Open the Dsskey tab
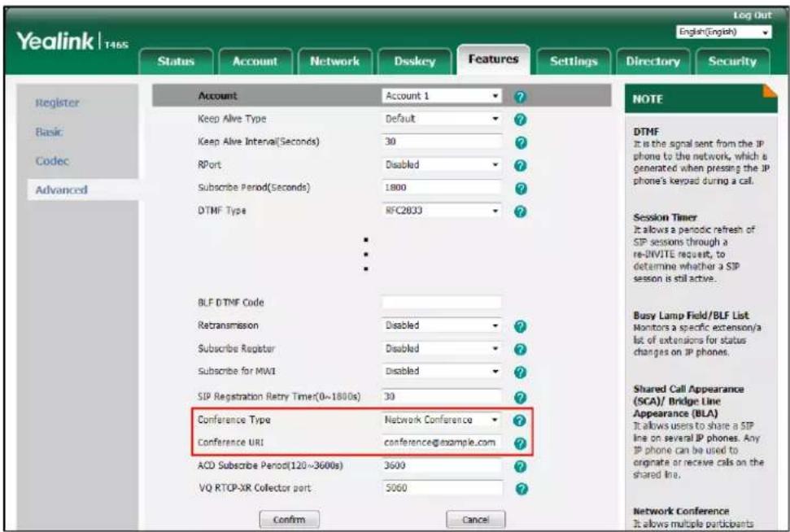 [x=414, y=62]
